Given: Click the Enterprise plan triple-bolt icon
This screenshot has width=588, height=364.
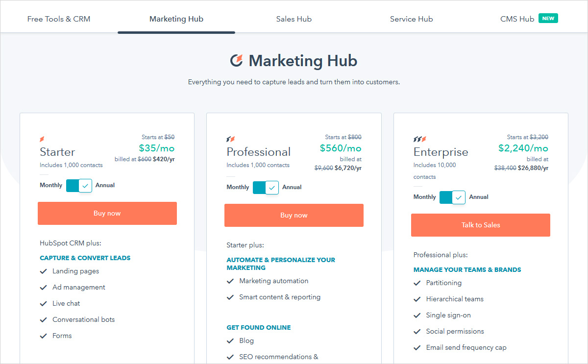Looking at the screenshot, I should click(x=419, y=139).
